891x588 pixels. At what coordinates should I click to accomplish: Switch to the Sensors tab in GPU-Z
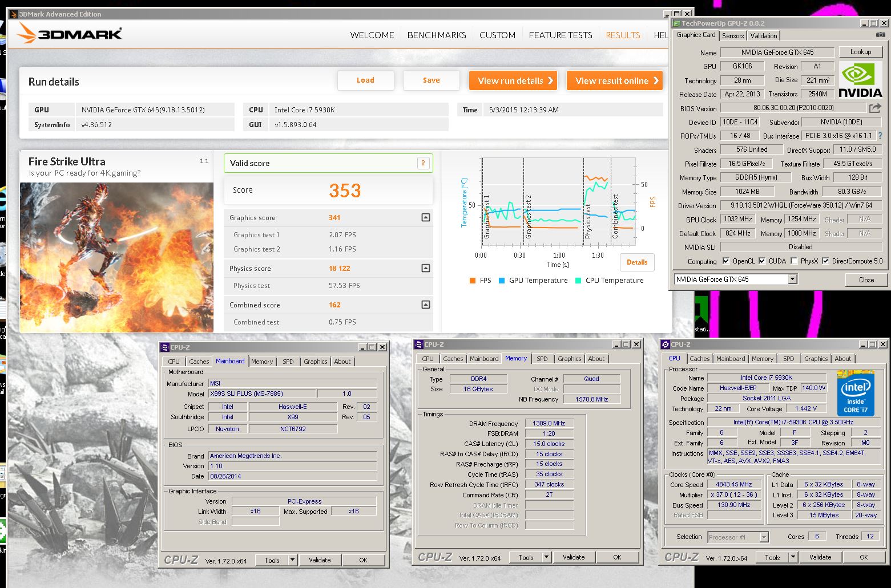733,35
